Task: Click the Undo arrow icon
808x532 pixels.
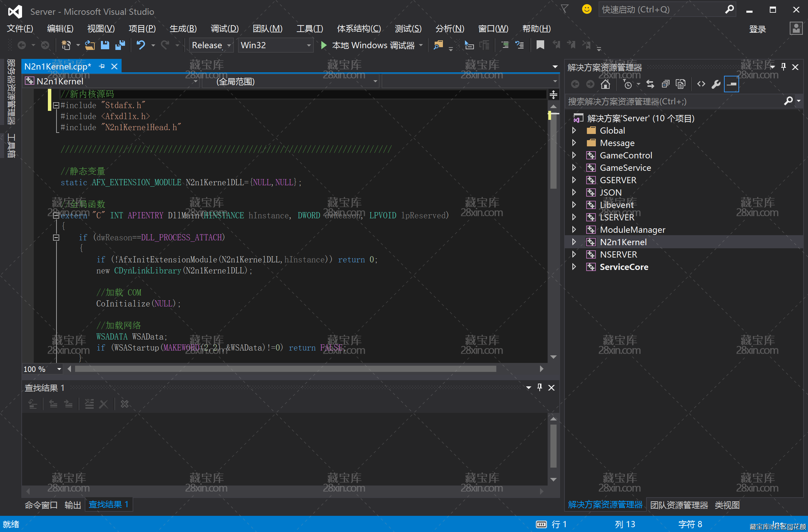Action: point(141,45)
